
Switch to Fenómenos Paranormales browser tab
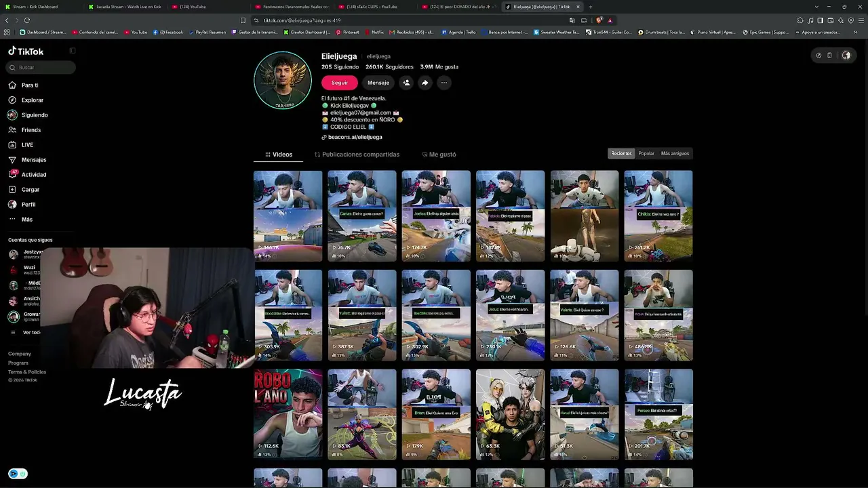point(292,7)
